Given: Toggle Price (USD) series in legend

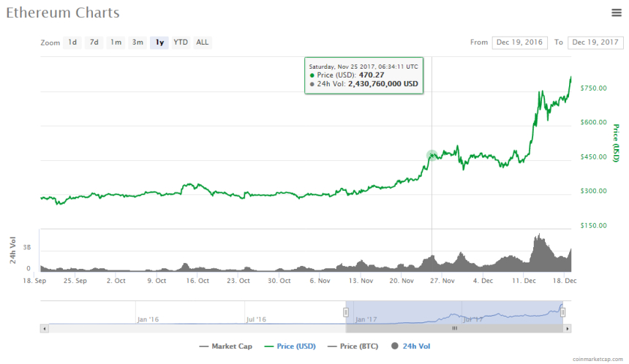Looking at the screenshot, I should 290,346.
